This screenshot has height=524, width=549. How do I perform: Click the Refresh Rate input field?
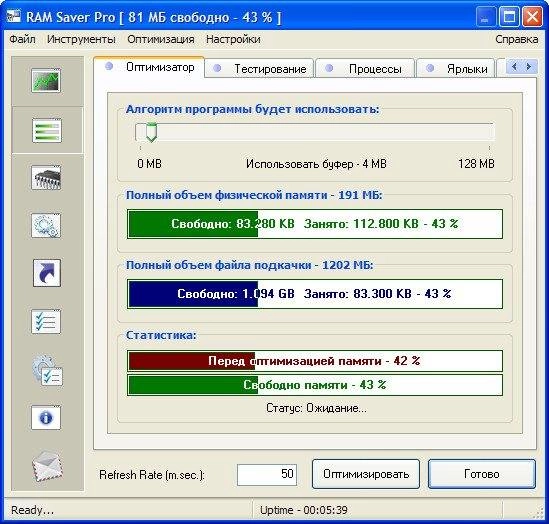tap(267, 475)
